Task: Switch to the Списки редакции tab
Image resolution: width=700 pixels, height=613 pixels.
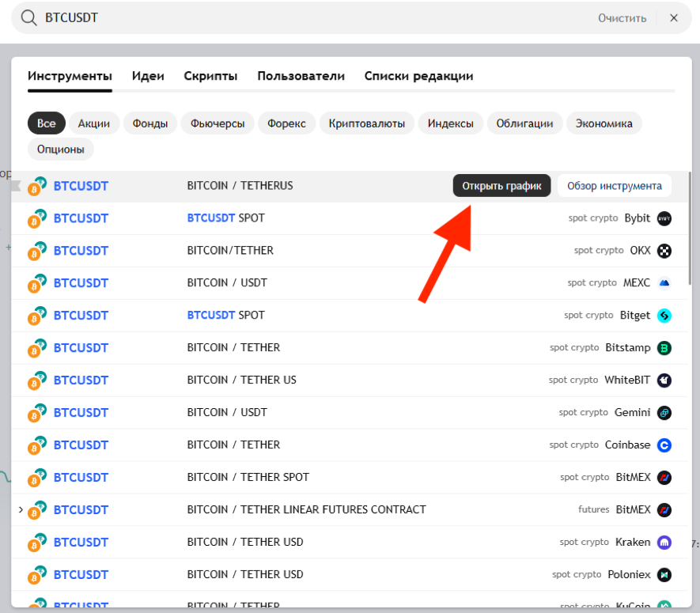Action: (418, 76)
